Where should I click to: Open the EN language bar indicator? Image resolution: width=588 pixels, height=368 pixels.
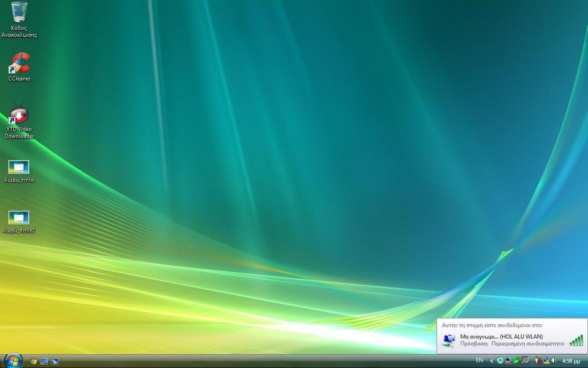click(479, 360)
